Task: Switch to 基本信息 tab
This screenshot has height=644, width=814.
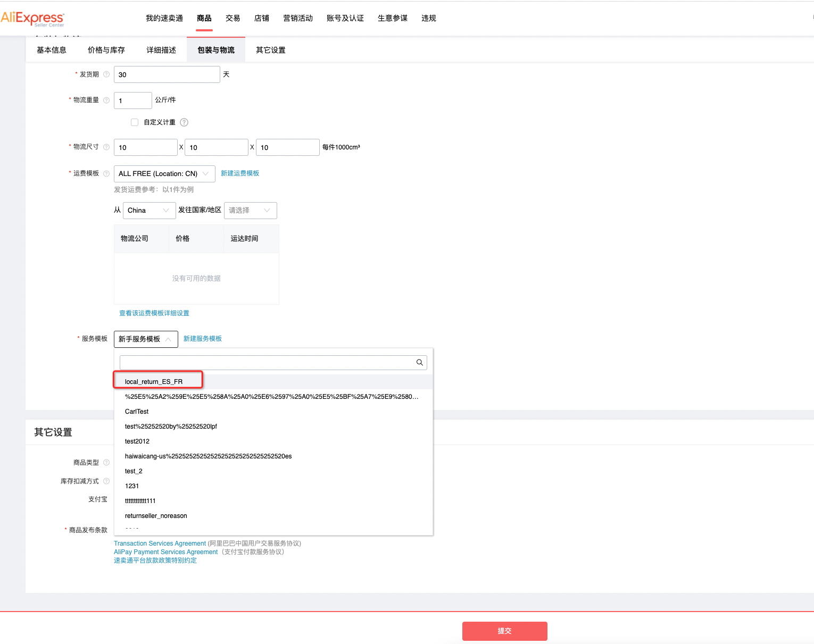Action: click(x=52, y=50)
